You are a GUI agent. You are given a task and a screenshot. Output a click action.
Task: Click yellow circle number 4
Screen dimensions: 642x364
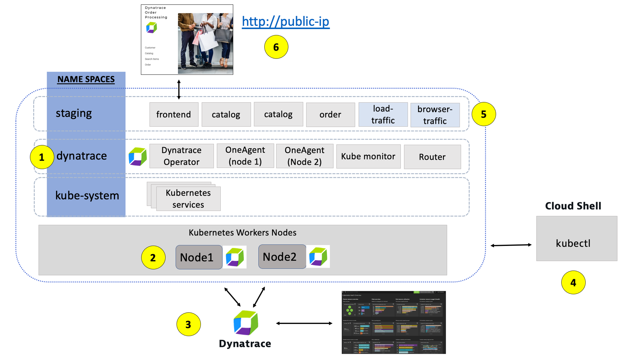coord(573,282)
